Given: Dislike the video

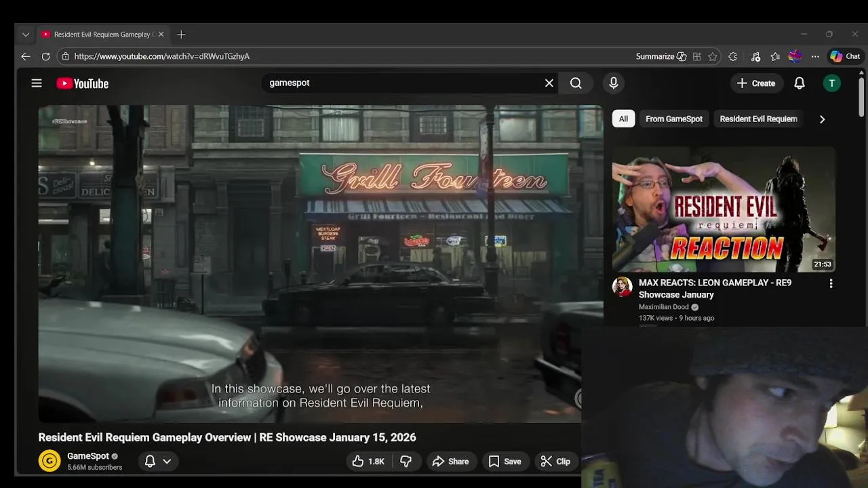Looking at the screenshot, I should 406,461.
